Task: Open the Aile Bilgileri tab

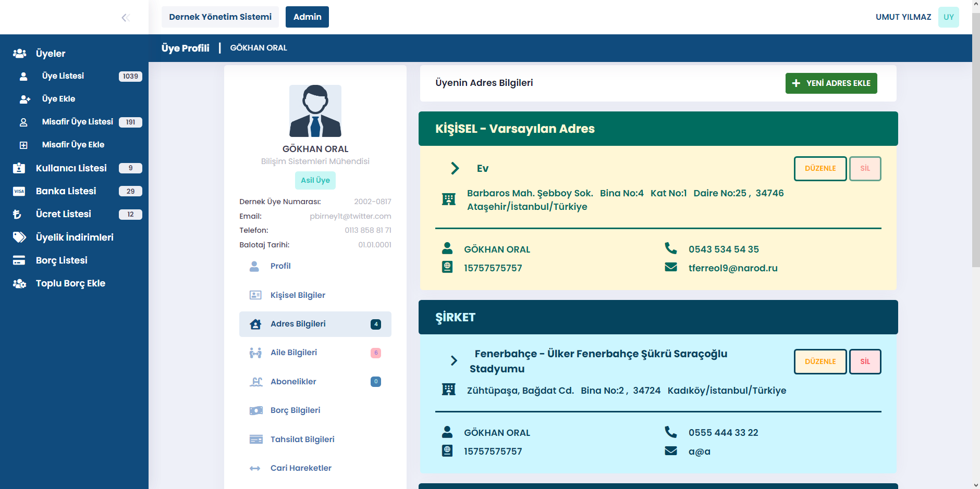Action: tap(293, 353)
